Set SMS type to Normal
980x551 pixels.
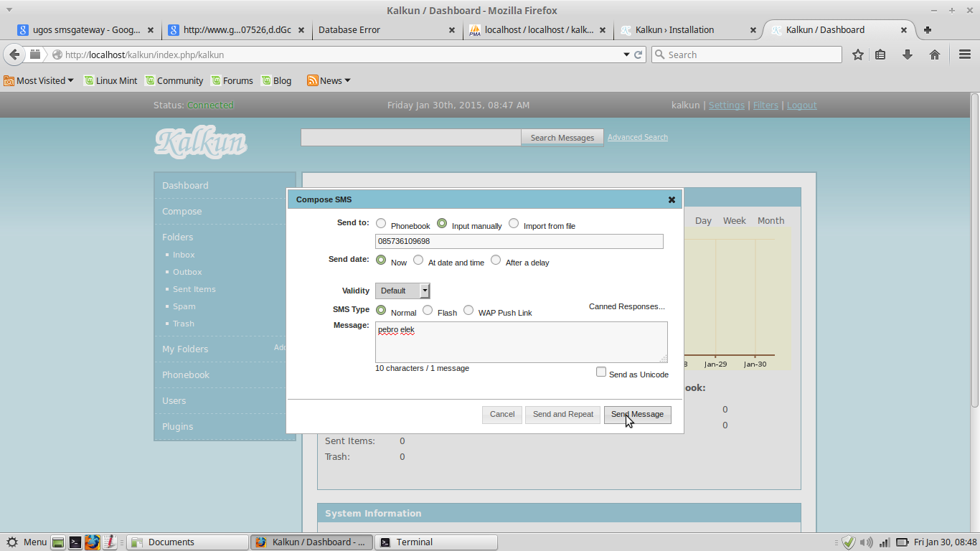coord(381,310)
